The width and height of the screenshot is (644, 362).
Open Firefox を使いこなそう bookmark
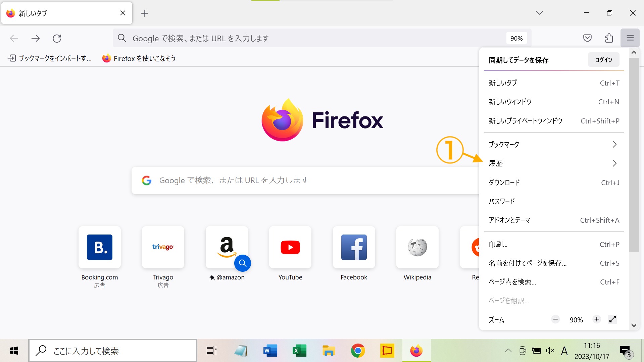[x=139, y=58]
